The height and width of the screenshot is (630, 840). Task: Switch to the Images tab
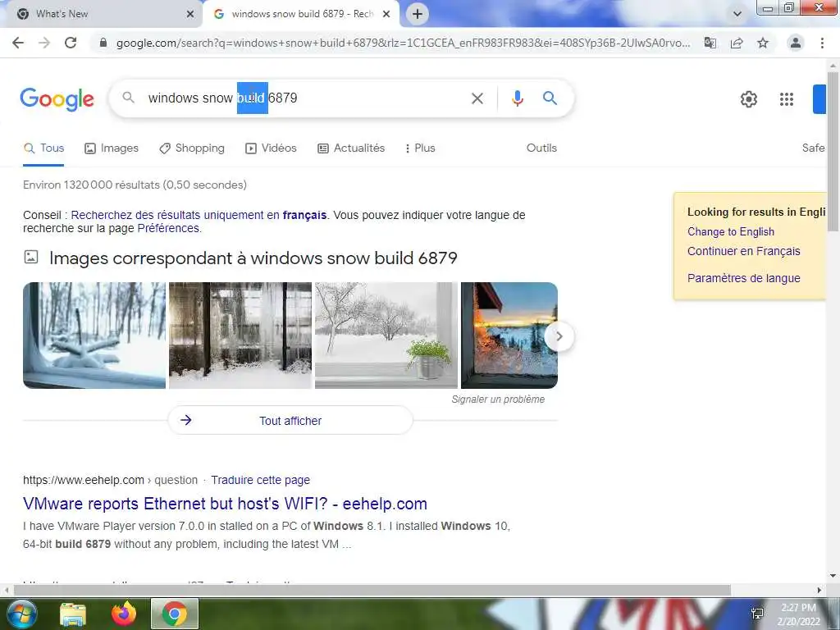coord(112,148)
